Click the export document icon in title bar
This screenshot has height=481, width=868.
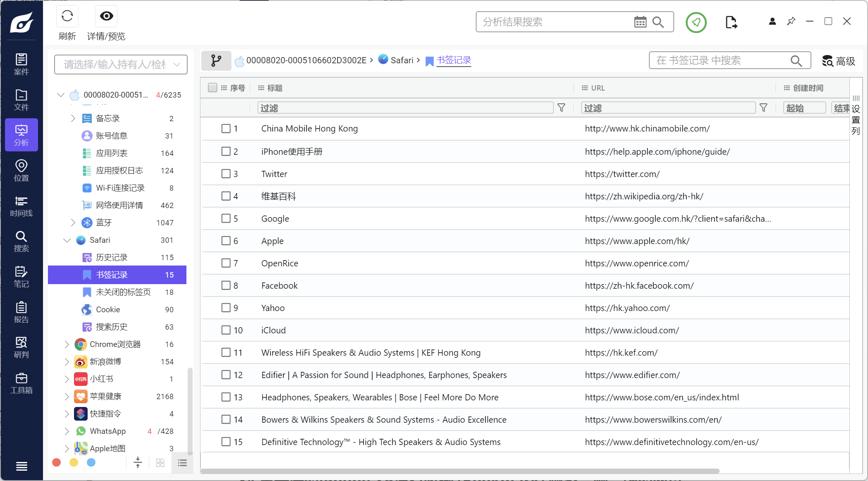tap(731, 22)
